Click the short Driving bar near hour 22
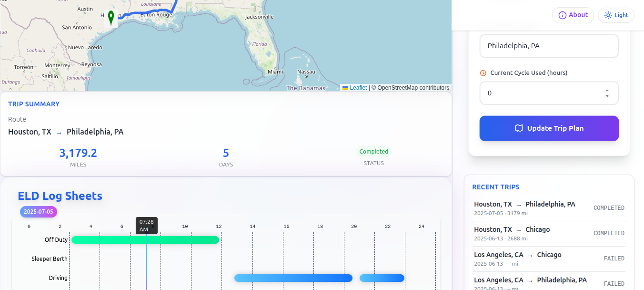 pos(382,278)
